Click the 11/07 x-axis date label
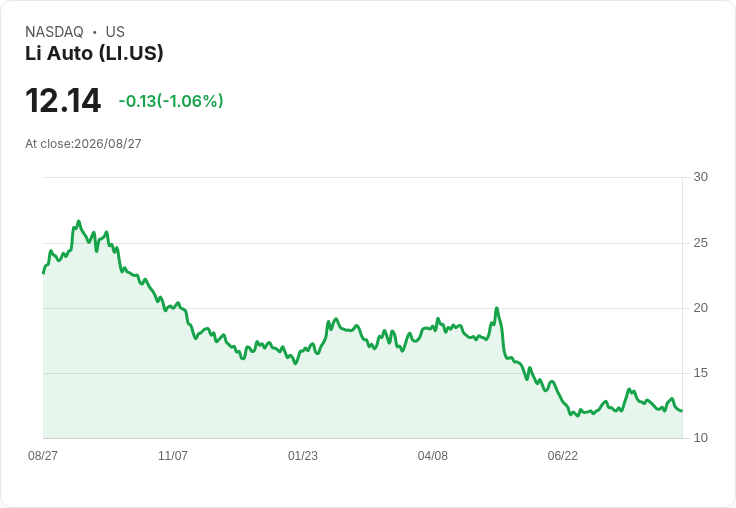This screenshot has height=508, width=736. [x=173, y=455]
